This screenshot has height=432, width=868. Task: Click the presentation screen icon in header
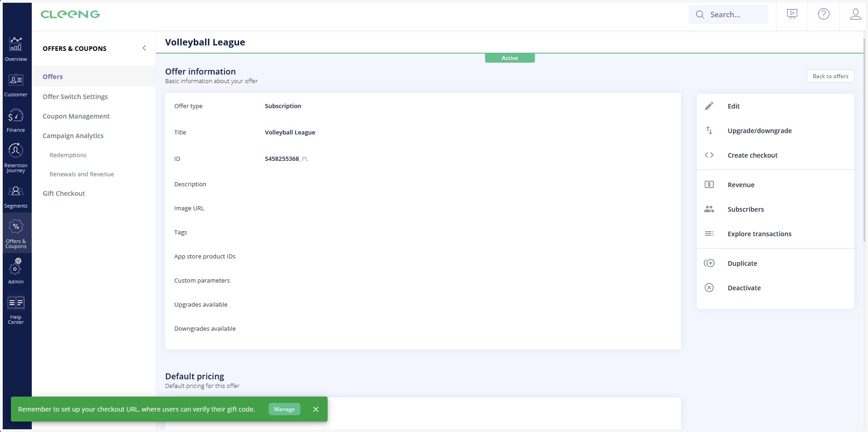[x=792, y=15]
